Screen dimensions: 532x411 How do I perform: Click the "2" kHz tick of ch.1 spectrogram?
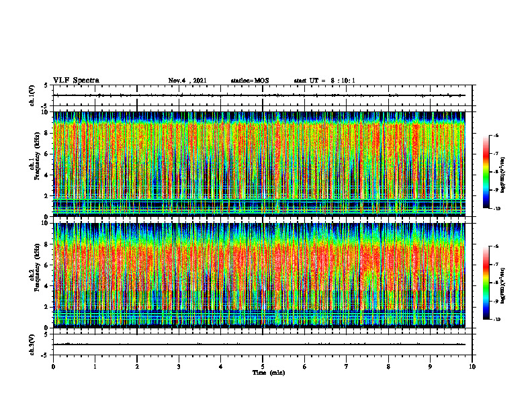pyautogui.click(x=47, y=195)
